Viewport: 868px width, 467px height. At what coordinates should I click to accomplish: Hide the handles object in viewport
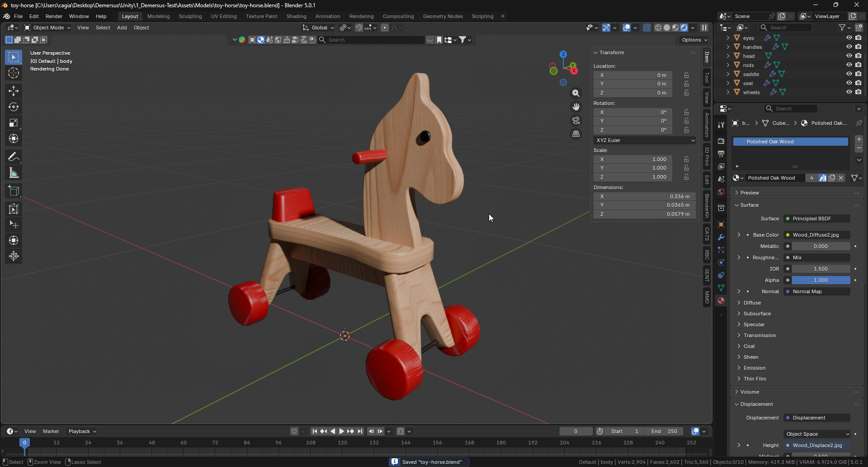(849, 47)
